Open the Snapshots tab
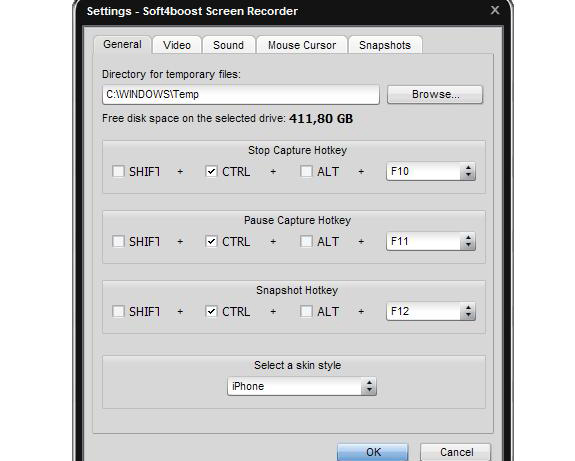Screen dimensions: 575x461 [x=385, y=45]
